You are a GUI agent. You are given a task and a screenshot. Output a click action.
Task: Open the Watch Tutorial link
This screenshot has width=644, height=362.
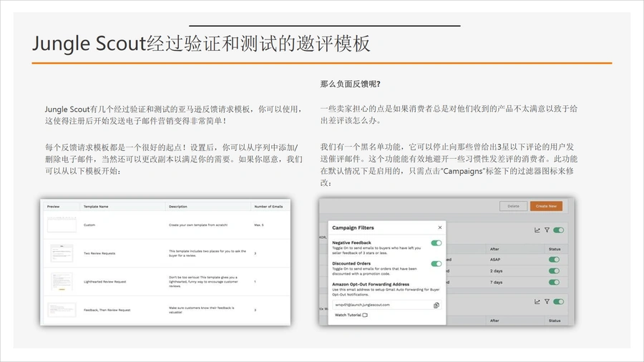coord(351,315)
